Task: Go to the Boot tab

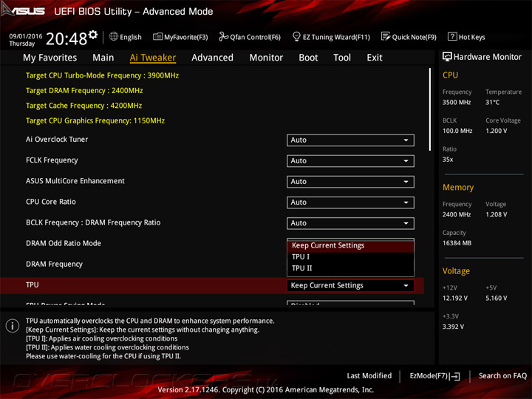Action: coord(308,58)
